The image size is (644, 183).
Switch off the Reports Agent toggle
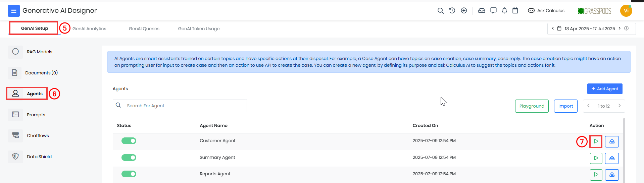[129, 174]
